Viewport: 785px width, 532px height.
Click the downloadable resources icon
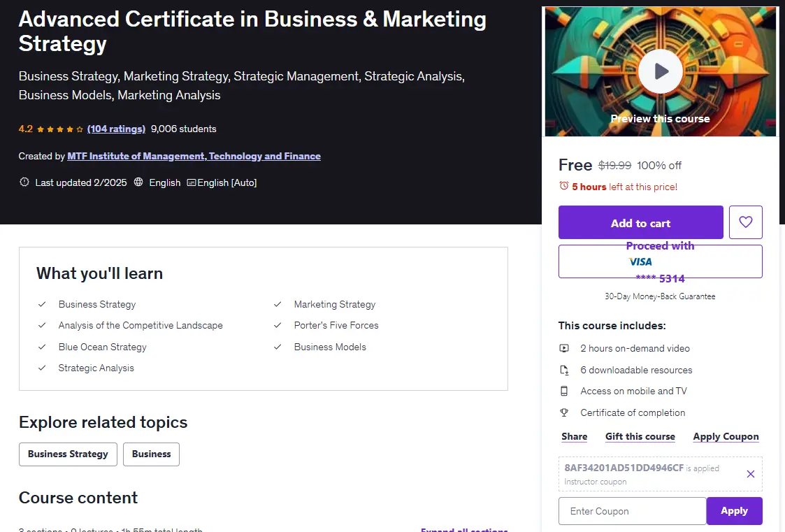(564, 370)
